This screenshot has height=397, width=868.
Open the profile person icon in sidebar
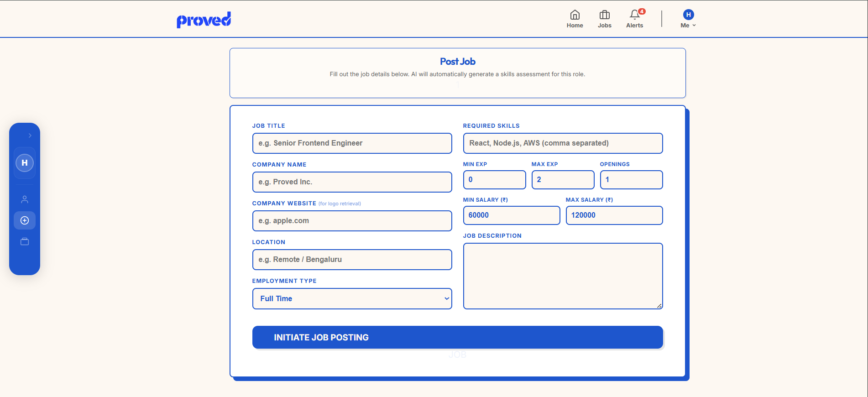coord(25,199)
